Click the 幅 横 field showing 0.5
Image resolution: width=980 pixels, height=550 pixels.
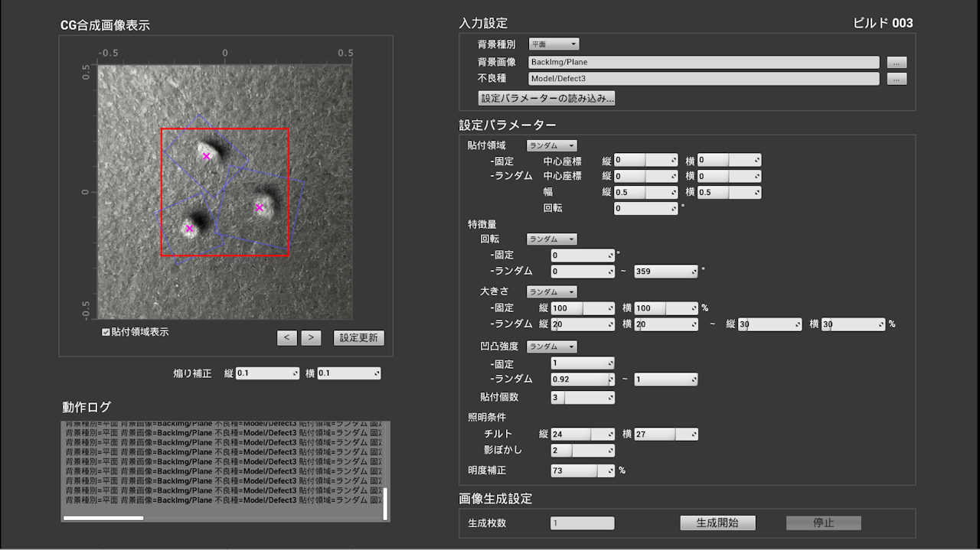point(729,192)
